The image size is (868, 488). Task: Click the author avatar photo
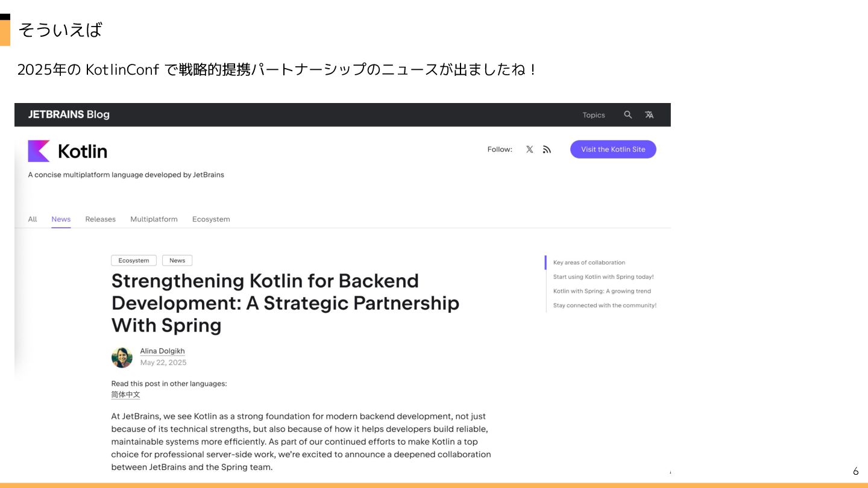122,357
